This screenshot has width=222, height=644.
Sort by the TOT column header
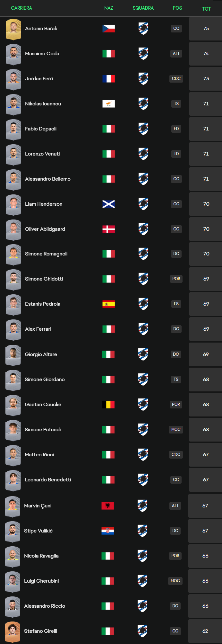click(206, 9)
